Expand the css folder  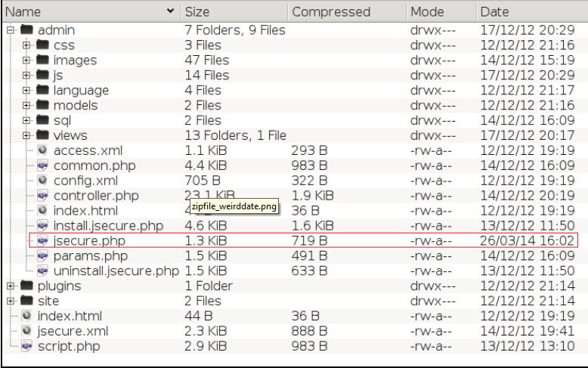pyautogui.click(x=26, y=45)
